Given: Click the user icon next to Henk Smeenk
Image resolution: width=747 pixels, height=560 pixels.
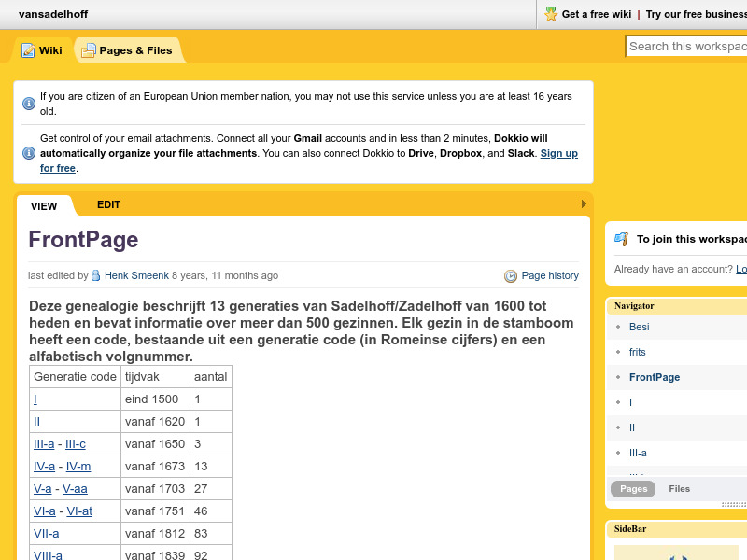Looking at the screenshot, I should (x=96, y=275).
